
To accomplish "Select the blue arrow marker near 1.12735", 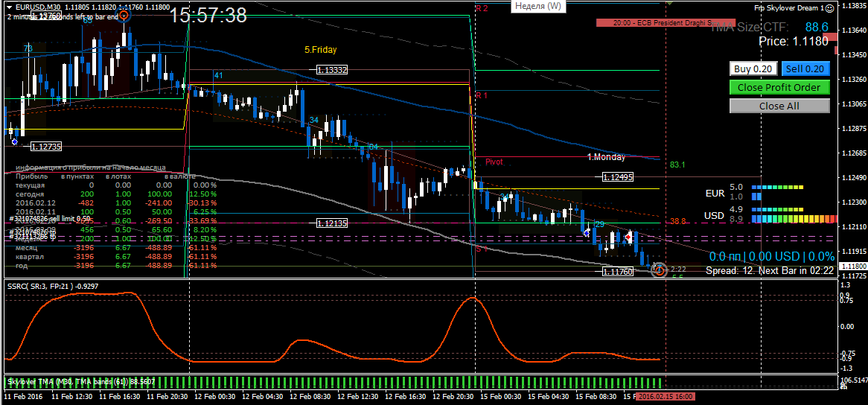I will point(14,142).
